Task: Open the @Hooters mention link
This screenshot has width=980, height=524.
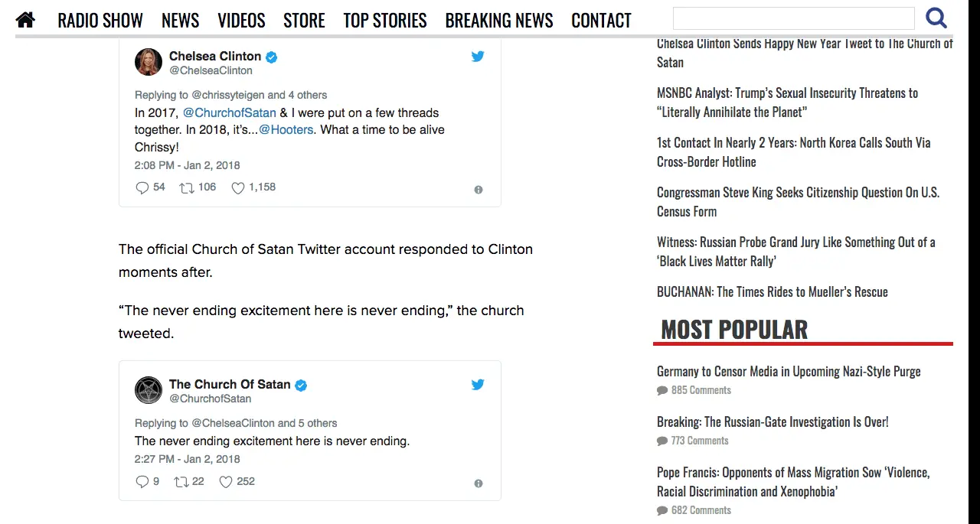Action: (286, 130)
